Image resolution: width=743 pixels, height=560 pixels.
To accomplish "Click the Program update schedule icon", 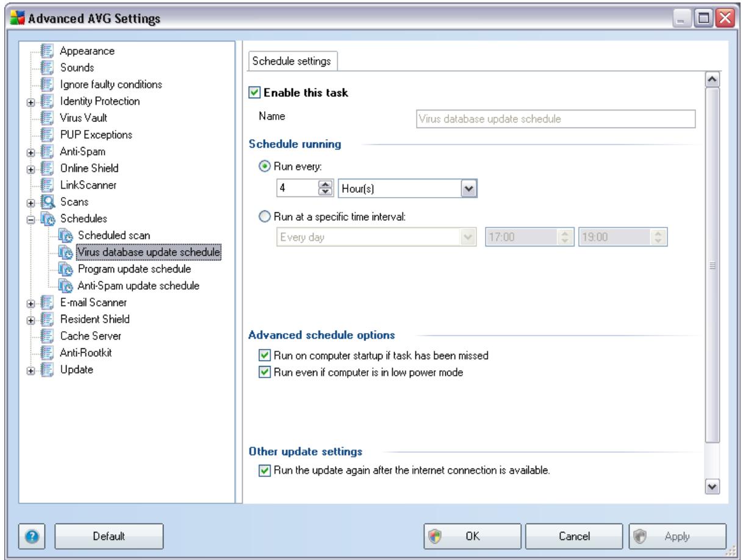I will pos(65,268).
